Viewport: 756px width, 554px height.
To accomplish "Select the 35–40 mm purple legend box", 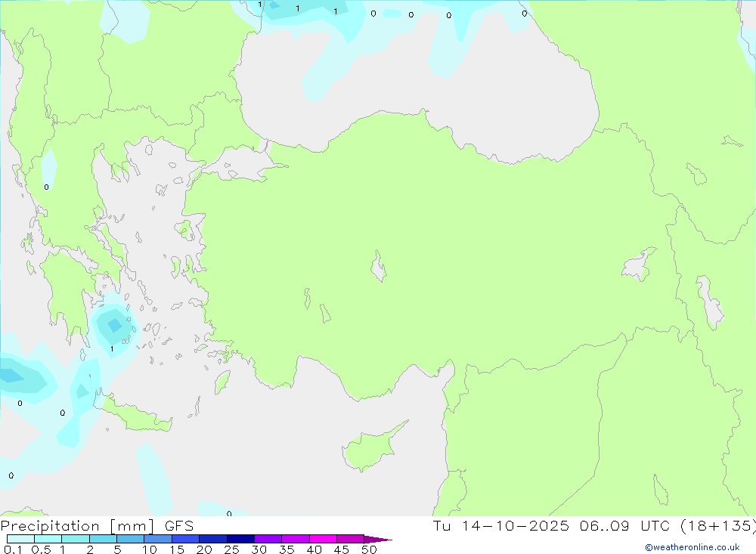I will click(x=296, y=539).
